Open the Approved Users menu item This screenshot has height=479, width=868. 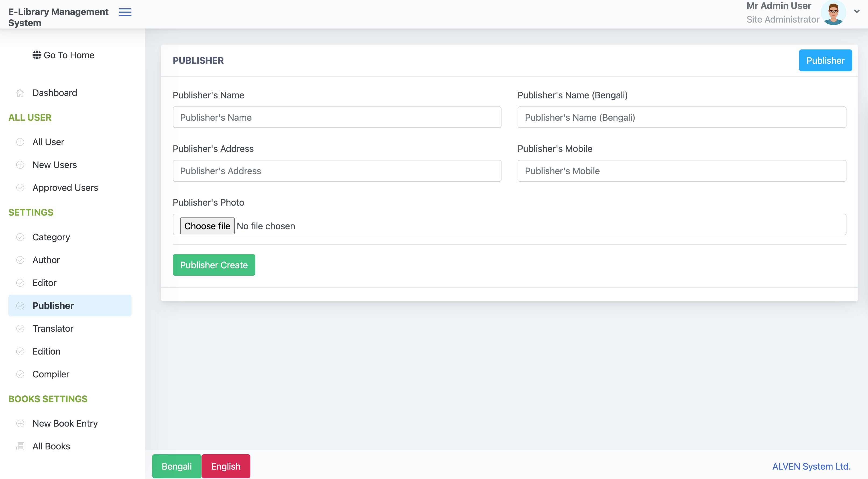70,188
